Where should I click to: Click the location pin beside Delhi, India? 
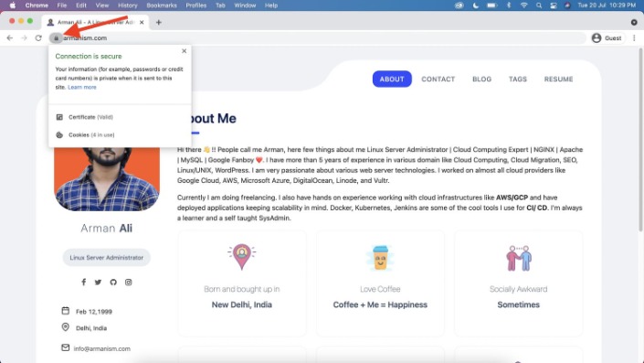pyautogui.click(x=65, y=327)
